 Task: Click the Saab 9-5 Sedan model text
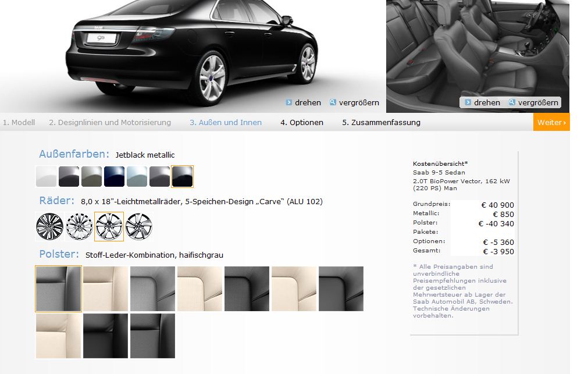coord(439,173)
